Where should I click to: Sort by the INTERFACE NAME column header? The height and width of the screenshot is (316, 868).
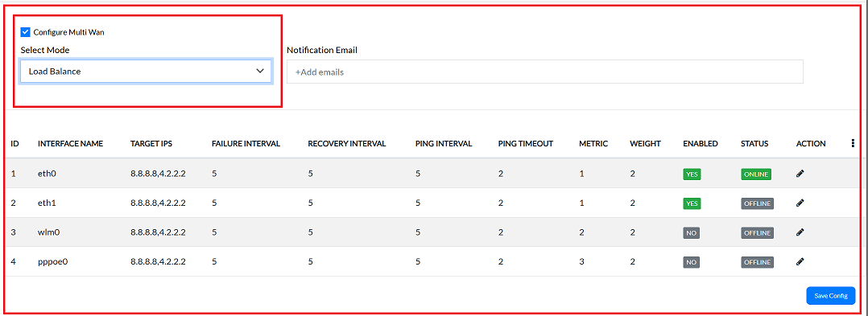coord(70,144)
